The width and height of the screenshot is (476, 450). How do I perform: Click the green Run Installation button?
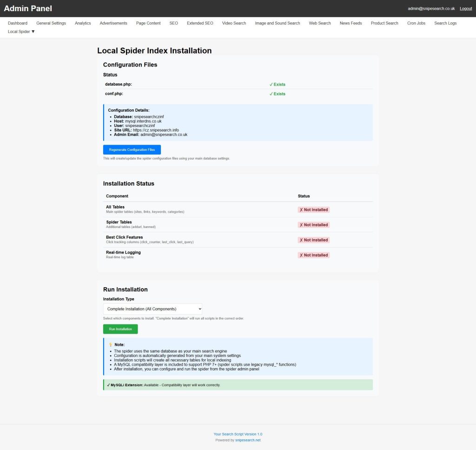(120, 329)
